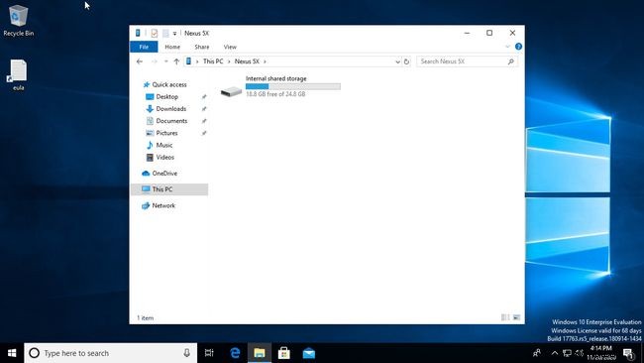This screenshot has height=363, width=644.
Task: Open the File ribbon tab
Action: (x=144, y=47)
